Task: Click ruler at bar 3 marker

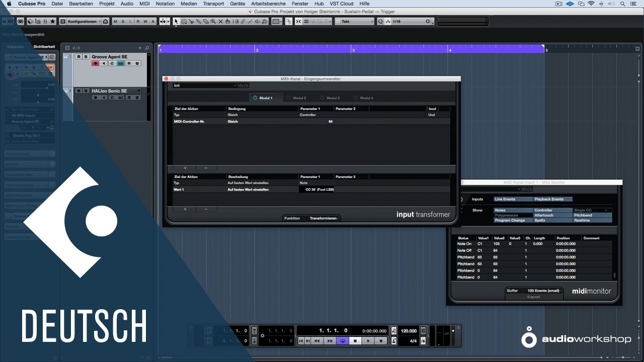Action: pyautogui.click(x=353, y=50)
